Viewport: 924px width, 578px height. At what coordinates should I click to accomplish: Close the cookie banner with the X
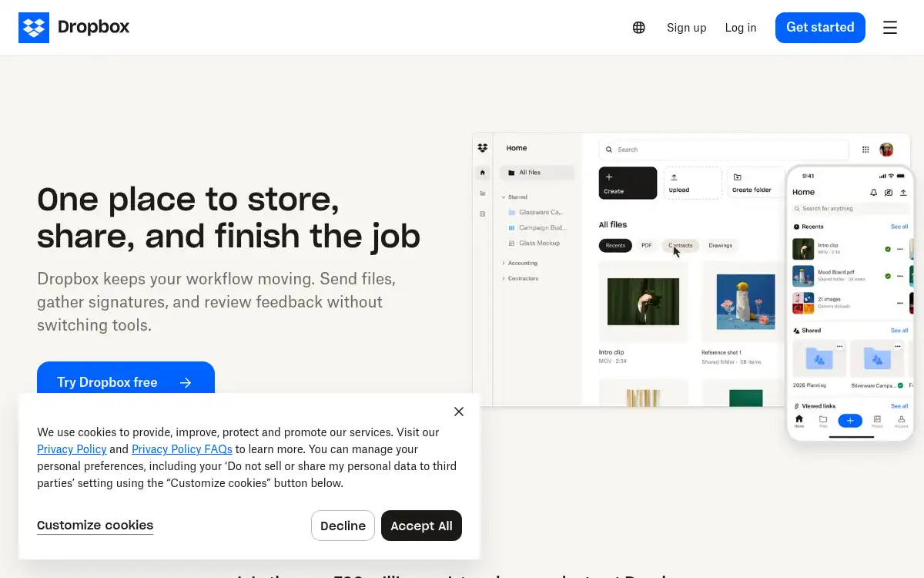[x=459, y=412]
